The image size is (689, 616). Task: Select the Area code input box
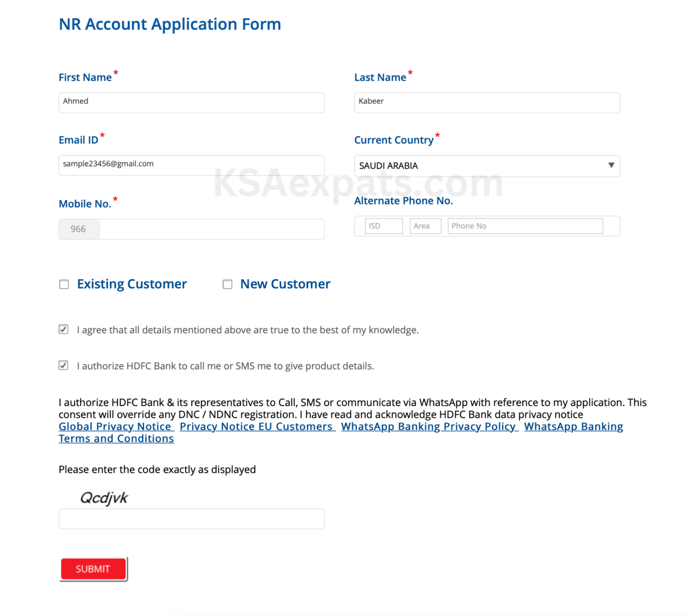click(x=425, y=226)
